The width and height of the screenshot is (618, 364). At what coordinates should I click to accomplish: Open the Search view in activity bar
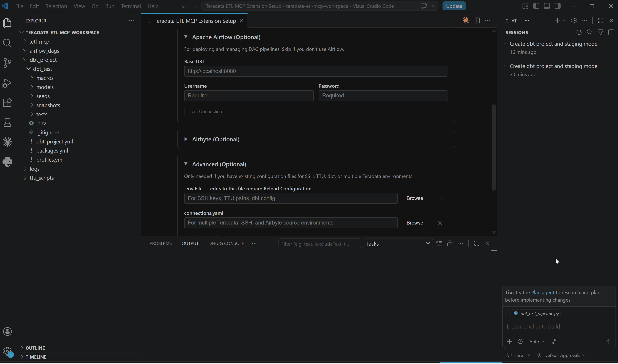pyautogui.click(x=7, y=43)
